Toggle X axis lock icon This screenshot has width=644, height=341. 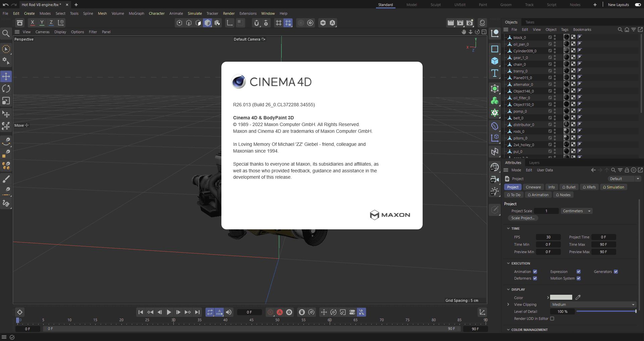(33, 22)
